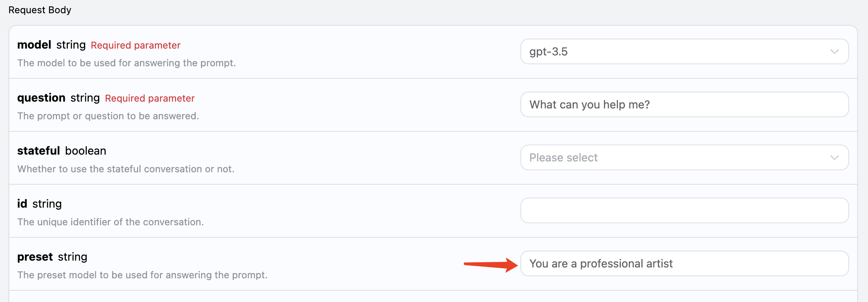The height and width of the screenshot is (302, 868).
Task: Click red "Required parameter" label beside question
Action: 149,98
